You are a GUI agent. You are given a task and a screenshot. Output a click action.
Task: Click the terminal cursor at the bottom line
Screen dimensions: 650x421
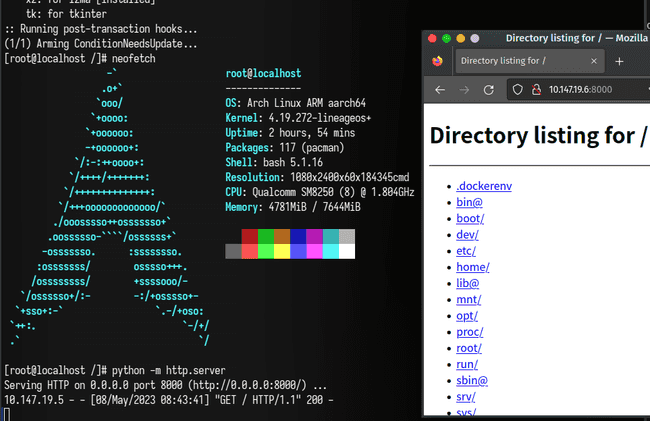(6, 414)
